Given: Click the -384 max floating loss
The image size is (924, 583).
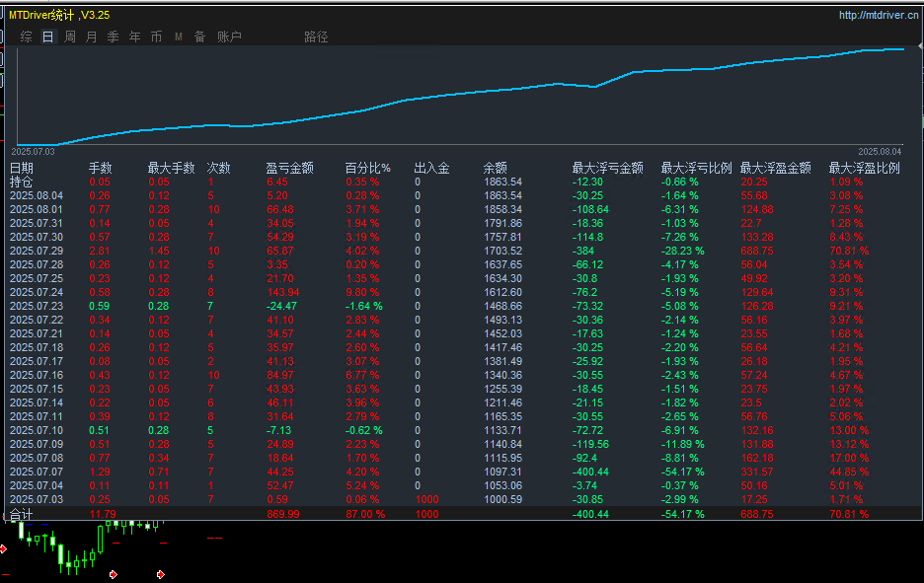Looking at the screenshot, I should (583, 251).
